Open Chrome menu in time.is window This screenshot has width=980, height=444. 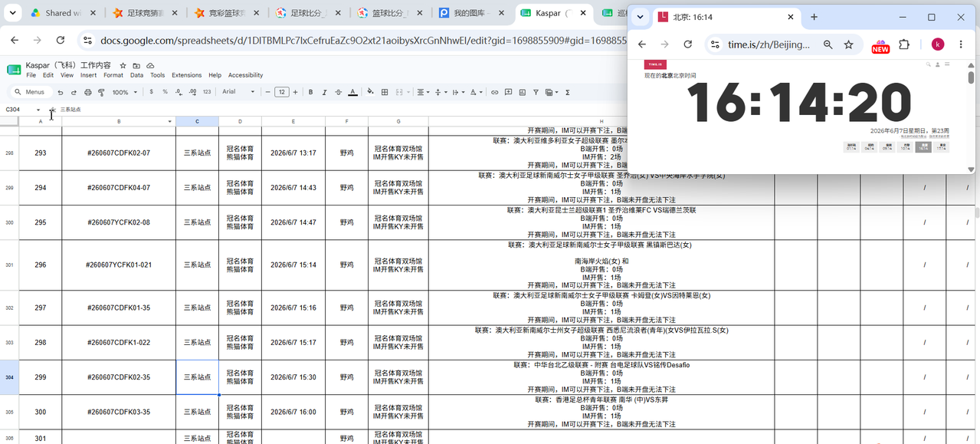coord(961,44)
